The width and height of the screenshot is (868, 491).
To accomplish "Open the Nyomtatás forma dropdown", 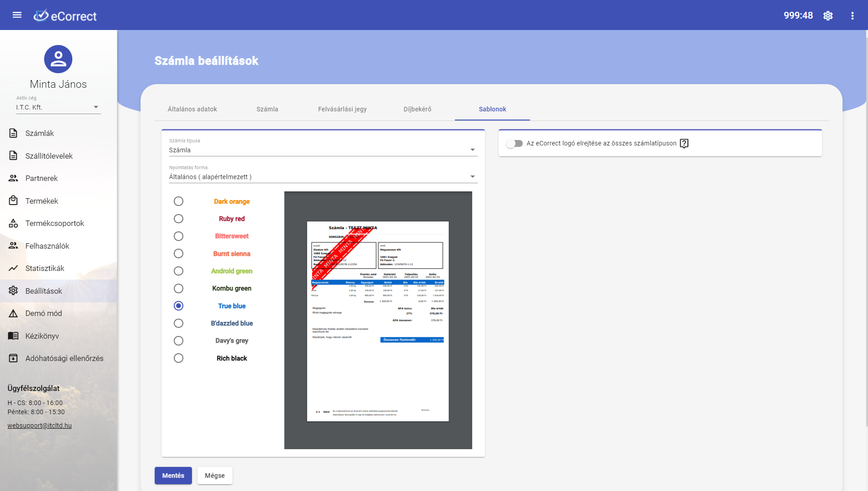I will tap(323, 177).
